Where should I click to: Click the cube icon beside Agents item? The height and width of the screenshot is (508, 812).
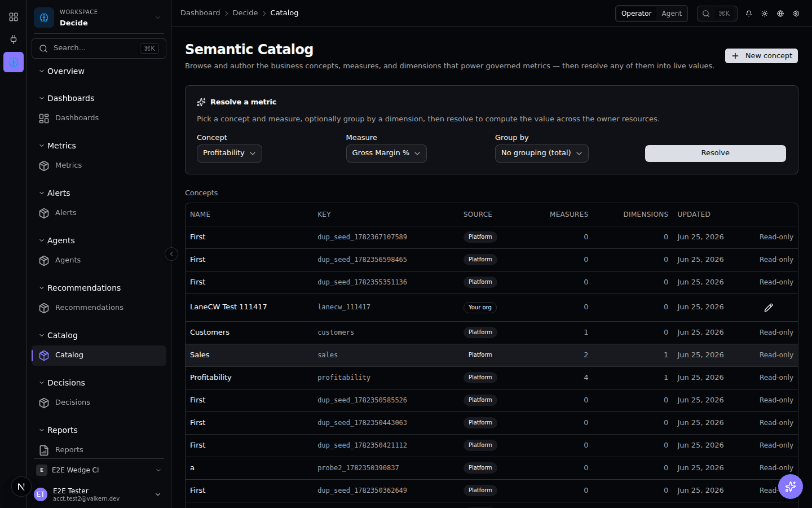44,261
